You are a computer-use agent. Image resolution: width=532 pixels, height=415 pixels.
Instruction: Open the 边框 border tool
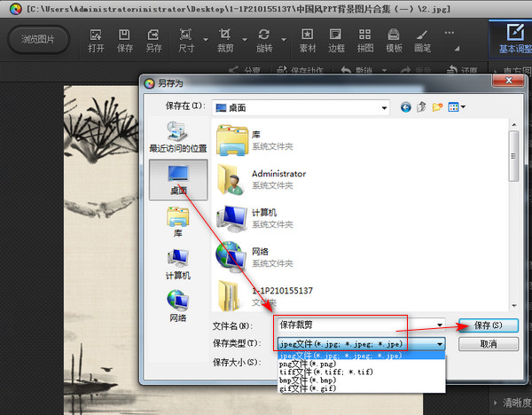tap(336, 41)
